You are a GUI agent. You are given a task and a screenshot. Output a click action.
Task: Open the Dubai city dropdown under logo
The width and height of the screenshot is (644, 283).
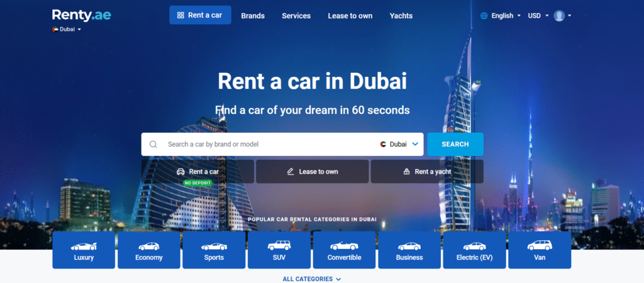click(67, 30)
